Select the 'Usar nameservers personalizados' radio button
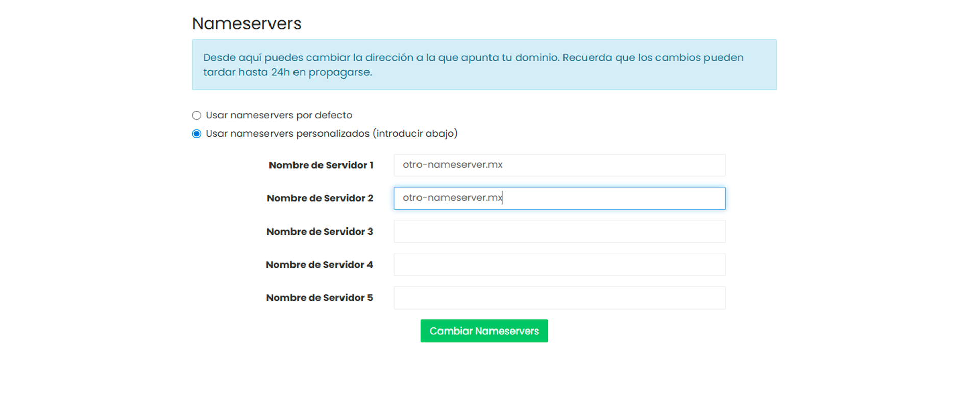980x406 pixels. tap(197, 134)
